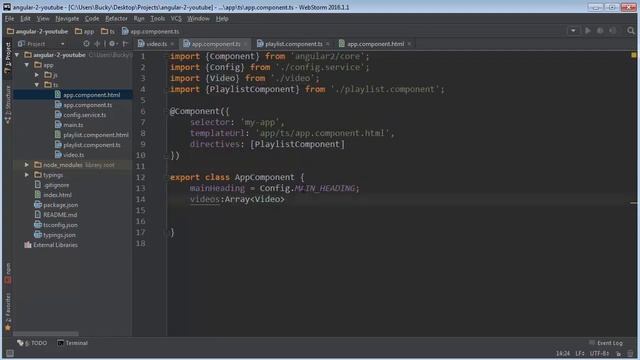Open the TODO tool window
640x360 pixels.
pos(32,343)
